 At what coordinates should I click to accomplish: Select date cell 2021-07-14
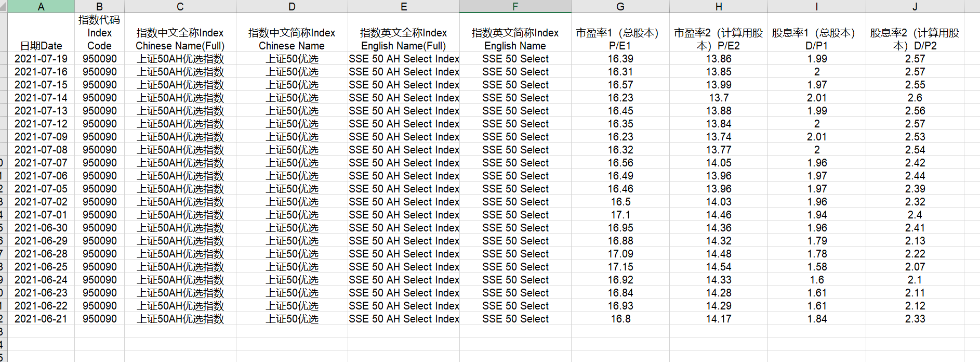41,98
